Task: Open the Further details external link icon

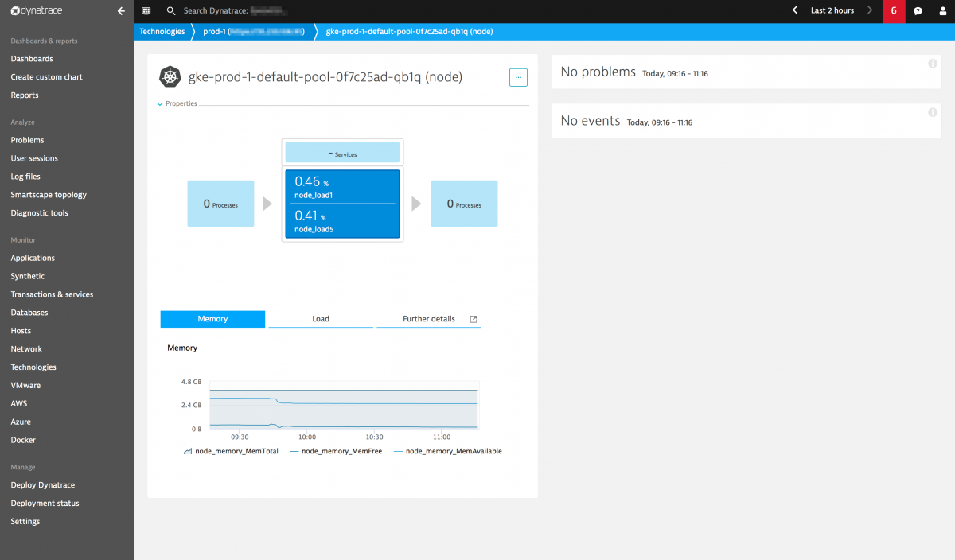Action: pos(473,318)
